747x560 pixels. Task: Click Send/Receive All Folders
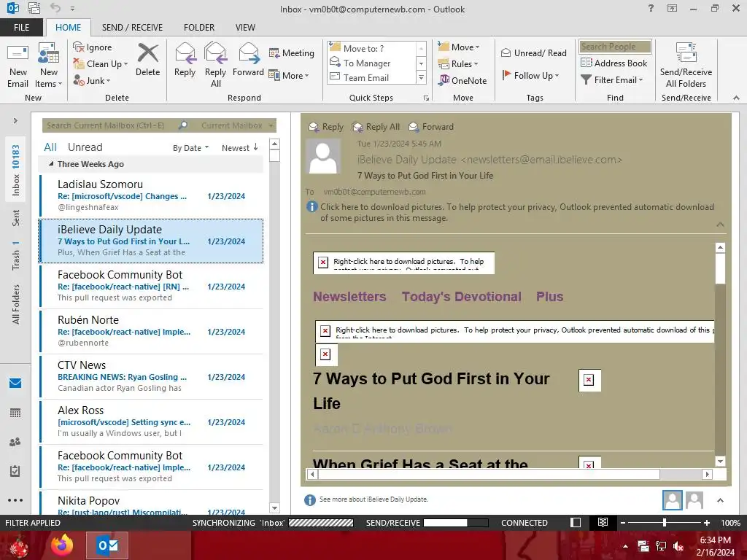click(x=686, y=66)
